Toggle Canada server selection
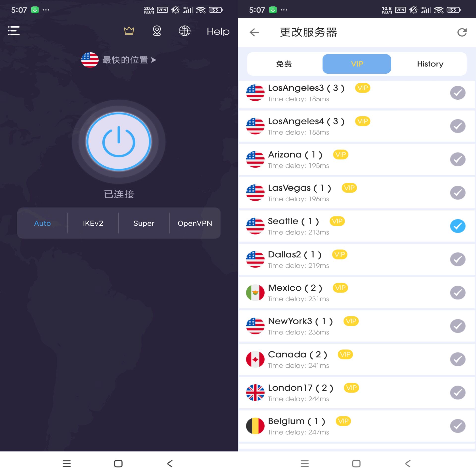Screen dimensions: 476x476 coord(458,359)
